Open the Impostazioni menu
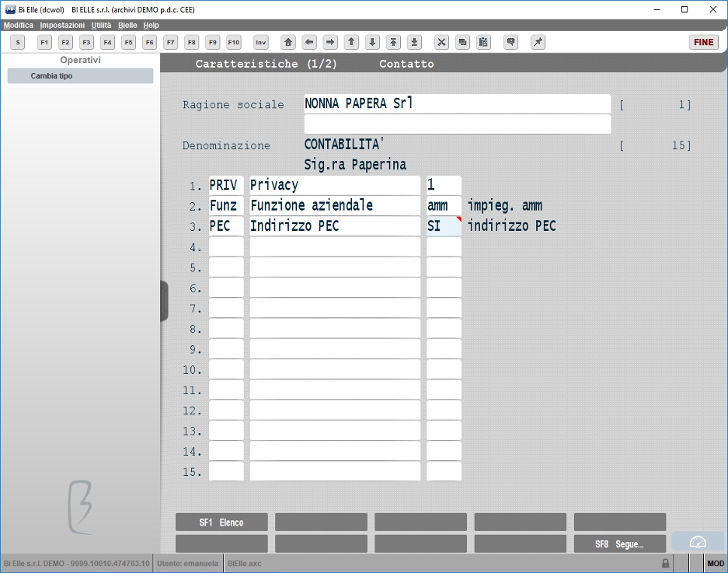Viewport: 728px width, 573px height. (x=62, y=25)
